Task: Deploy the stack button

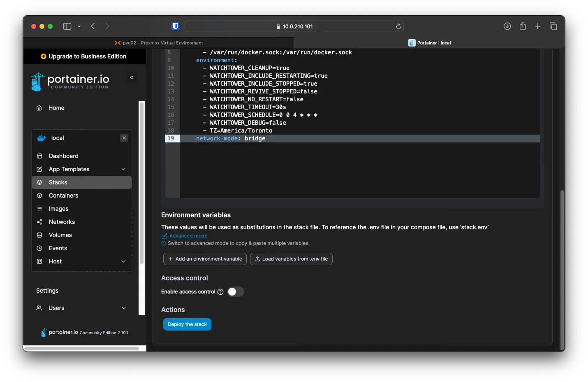Action: pyautogui.click(x=187, y=324)
